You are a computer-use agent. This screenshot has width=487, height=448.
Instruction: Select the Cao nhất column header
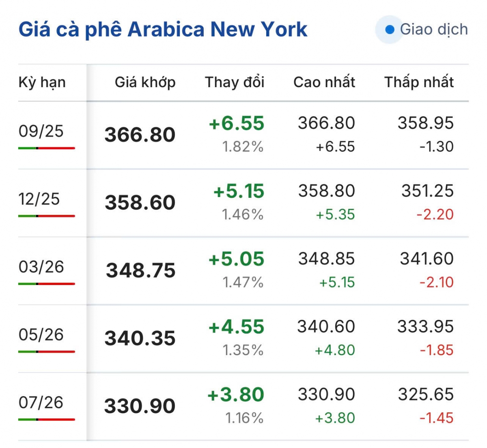click(324, 82)
